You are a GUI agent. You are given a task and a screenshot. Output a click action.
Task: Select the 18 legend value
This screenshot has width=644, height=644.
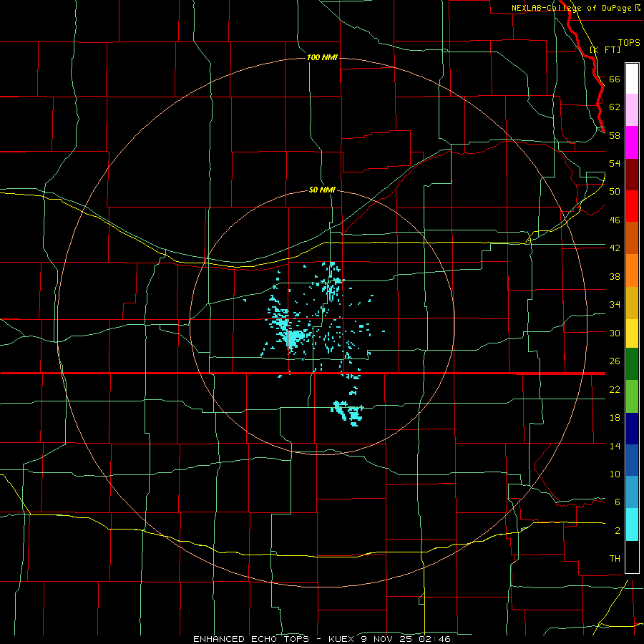(x=615, y=417)
